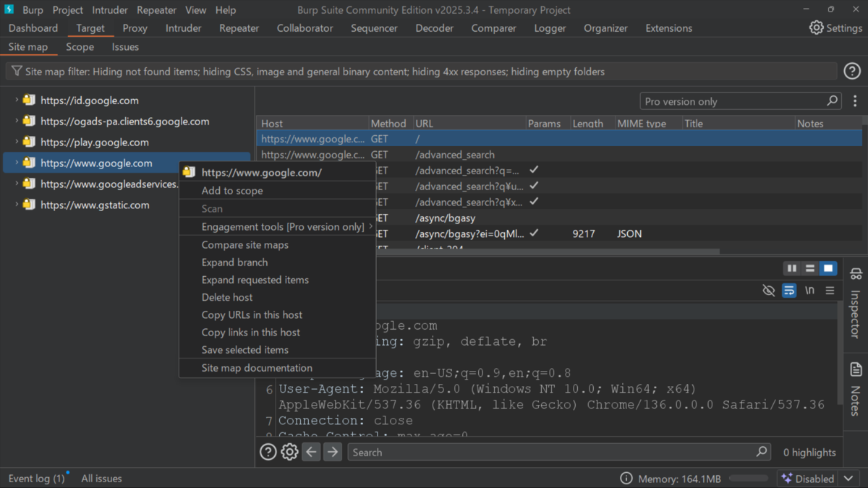
Task: Open the Inspector side panel
Action: pyautogui.click(x=856, y=304)
